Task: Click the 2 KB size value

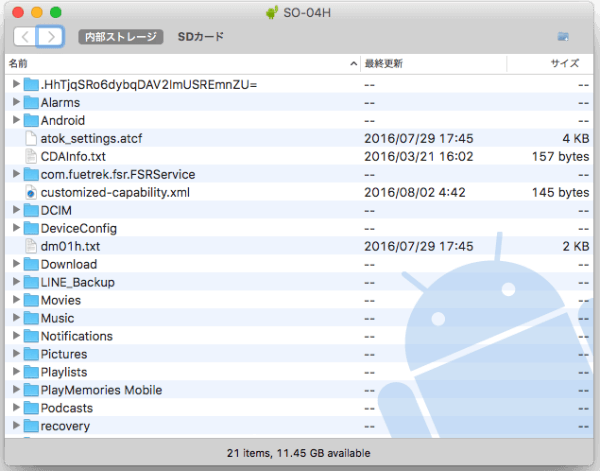Action: [576, 246]
